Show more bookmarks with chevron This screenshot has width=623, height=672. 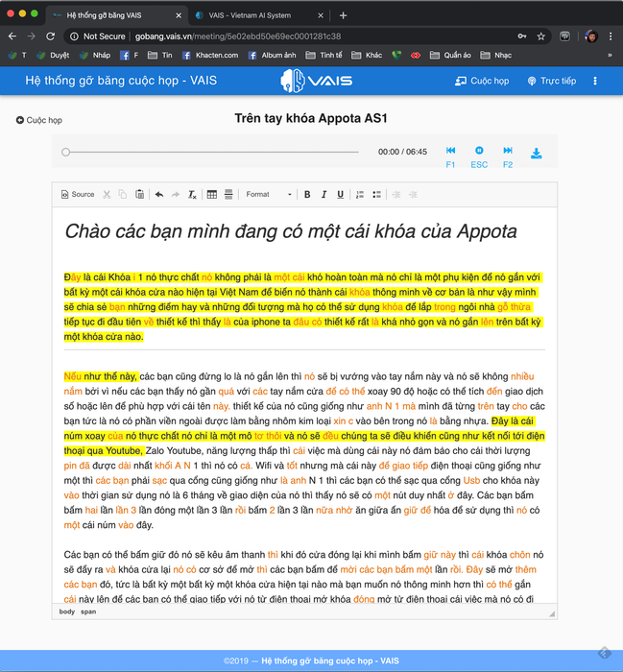pyautogui.click(x=610, y=56)
